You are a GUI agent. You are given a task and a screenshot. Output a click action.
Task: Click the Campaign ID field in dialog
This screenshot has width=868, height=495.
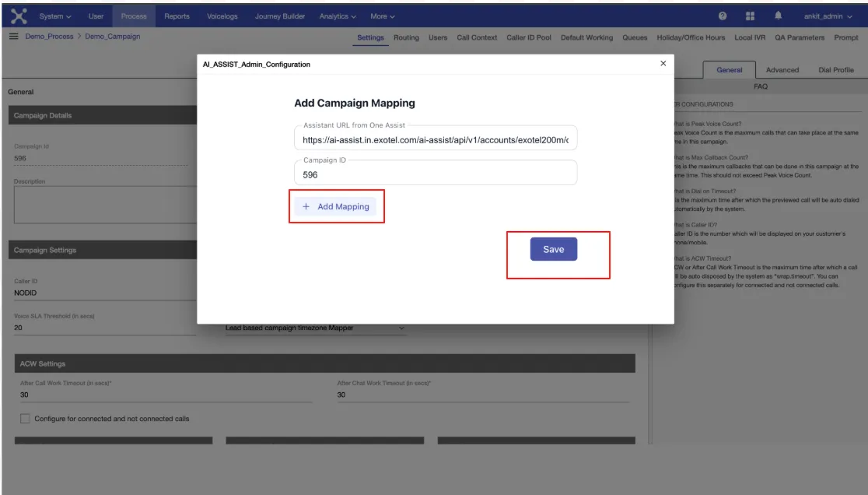[436, 173]
